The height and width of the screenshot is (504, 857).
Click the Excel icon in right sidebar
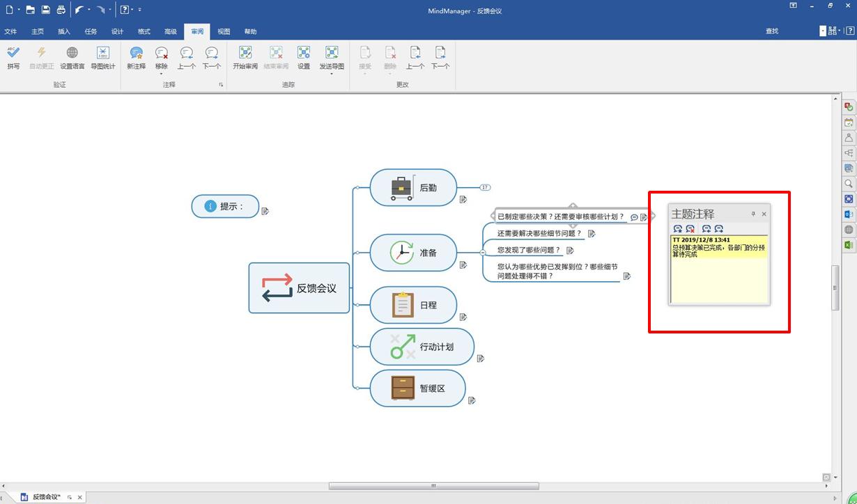point(849,245)
